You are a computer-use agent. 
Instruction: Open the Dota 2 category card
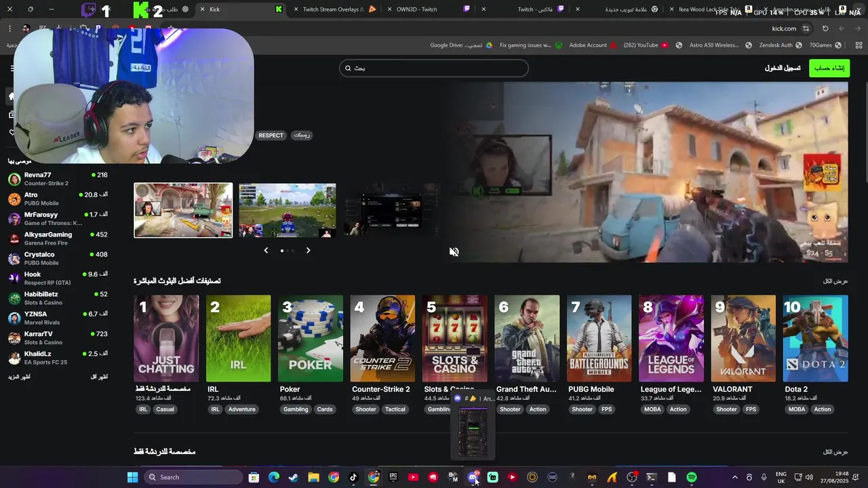pyautogui.click(x=815, y=338)
